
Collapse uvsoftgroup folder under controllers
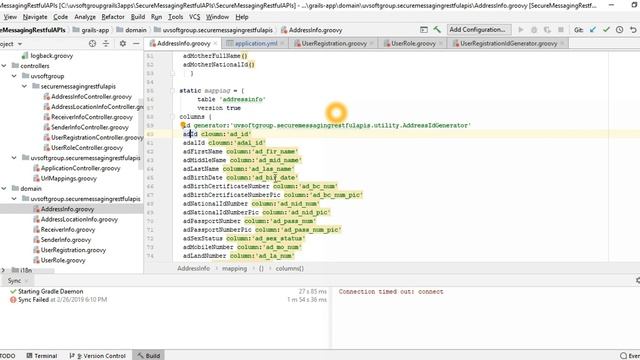pos(14,76)
